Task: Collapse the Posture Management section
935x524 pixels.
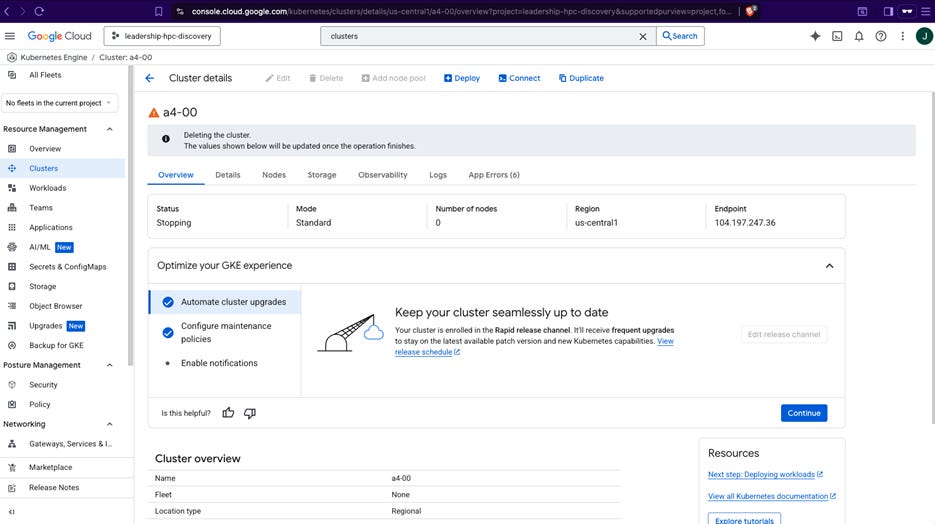Action: (110, 365)
